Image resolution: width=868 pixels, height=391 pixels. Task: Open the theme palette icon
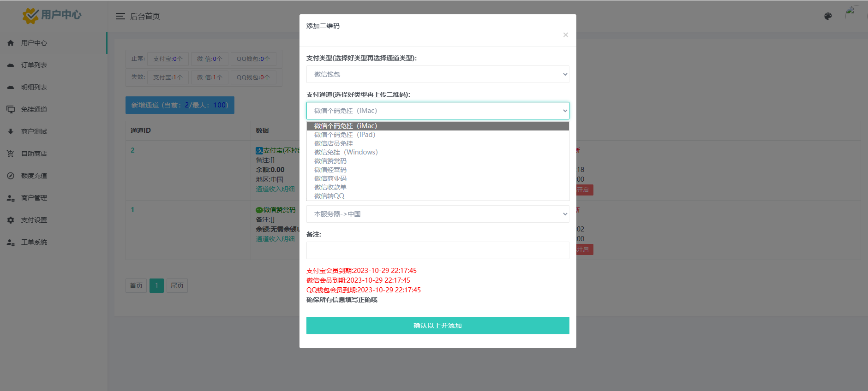click(828, 16)
